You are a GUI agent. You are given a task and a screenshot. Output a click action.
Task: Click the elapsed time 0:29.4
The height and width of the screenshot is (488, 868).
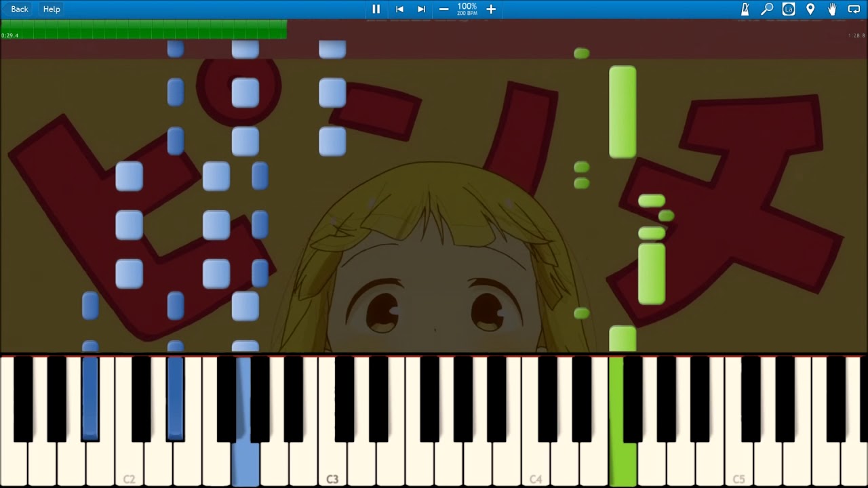10,35
